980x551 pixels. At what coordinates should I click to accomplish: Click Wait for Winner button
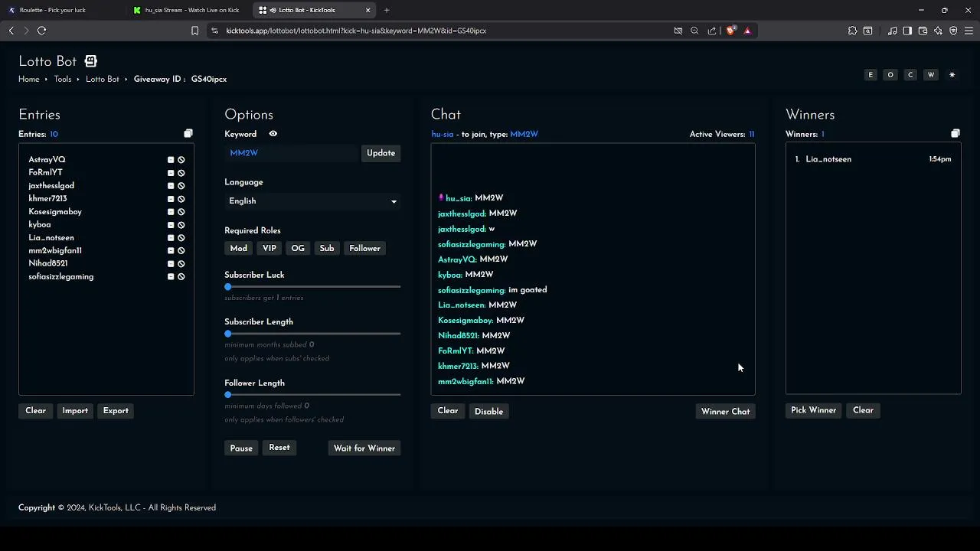coord(364,448)
